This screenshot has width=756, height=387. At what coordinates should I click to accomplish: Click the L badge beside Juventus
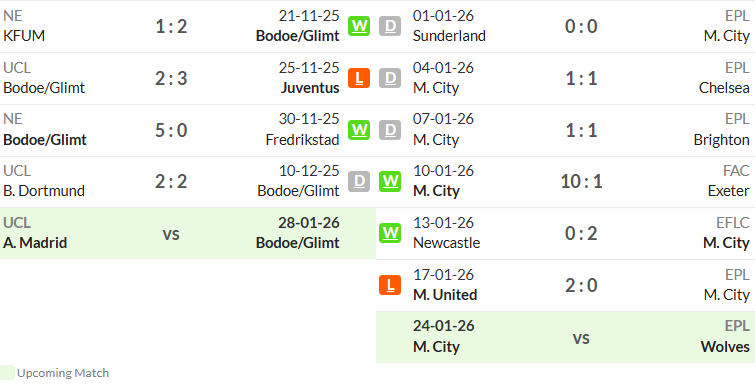coord(359,78)
